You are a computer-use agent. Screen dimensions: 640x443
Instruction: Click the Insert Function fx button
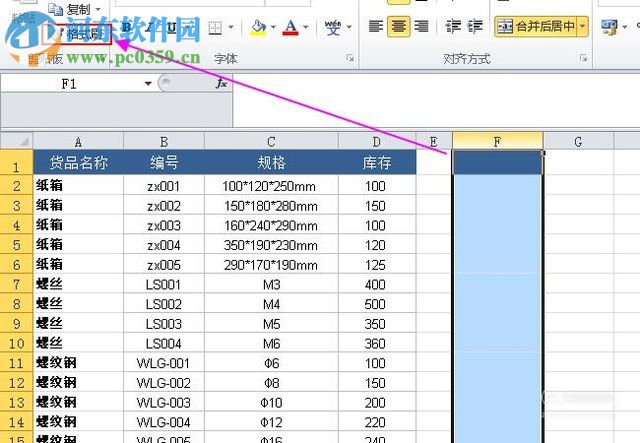coord(222,83)
